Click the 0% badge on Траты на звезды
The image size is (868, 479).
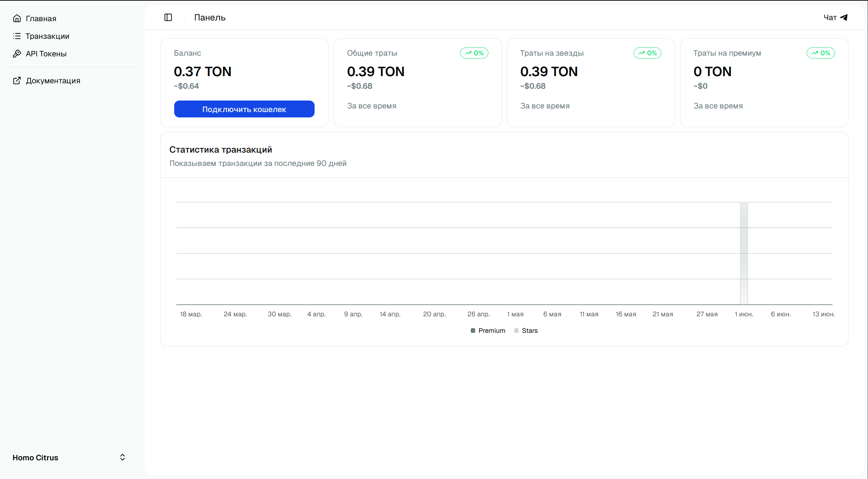[647, 53]
